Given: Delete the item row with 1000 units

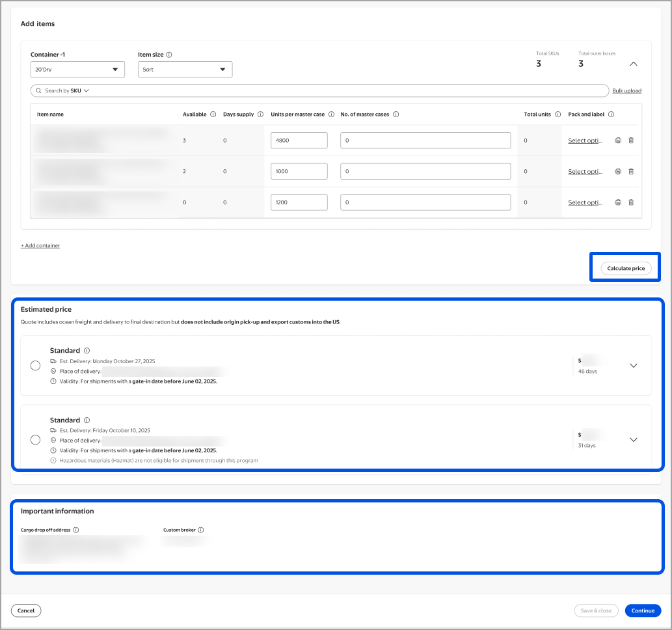Looking at the screenshot, I should pyautogui.click(x=631, y=172).
